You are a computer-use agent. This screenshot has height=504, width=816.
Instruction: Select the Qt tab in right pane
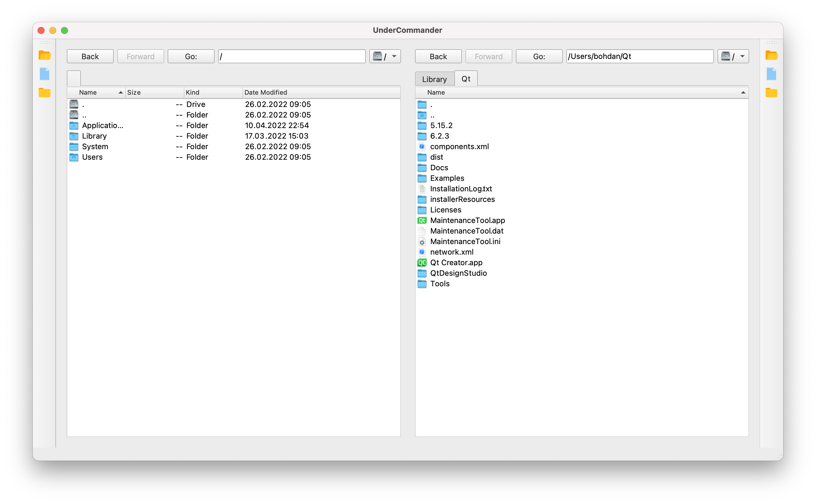coord(466,79)
